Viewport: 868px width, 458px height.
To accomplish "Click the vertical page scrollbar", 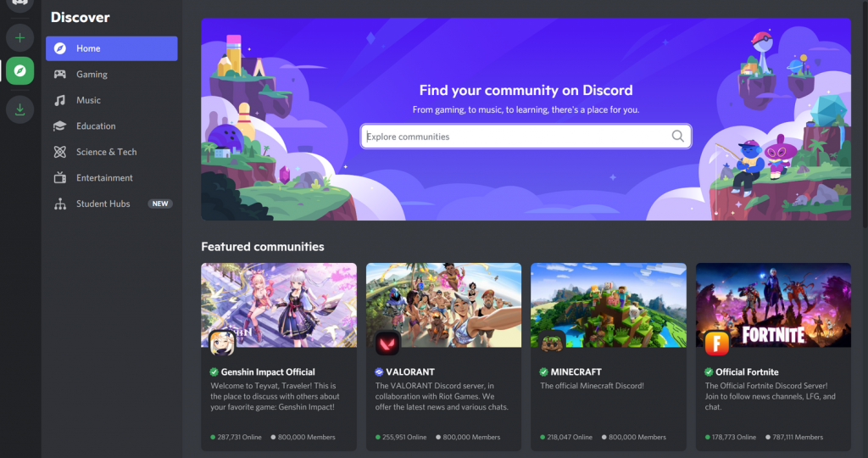I will click(865, 114).
